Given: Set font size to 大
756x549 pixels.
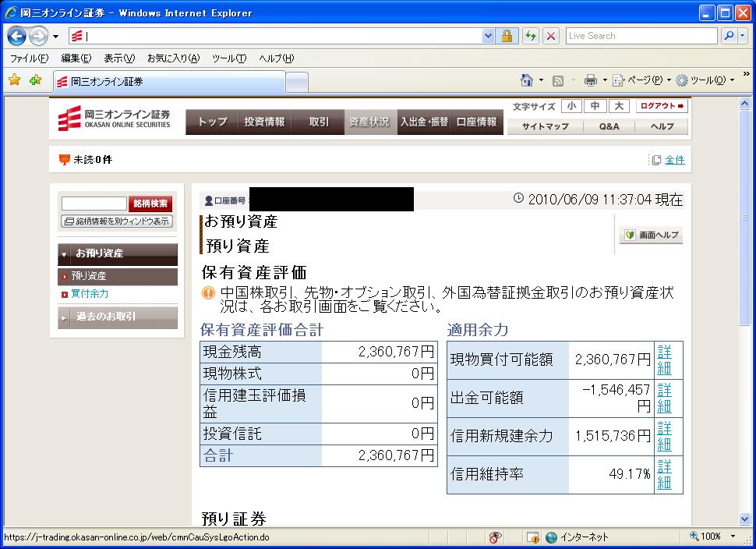Looking at the screenshot, I should click(x=618, y=106).
